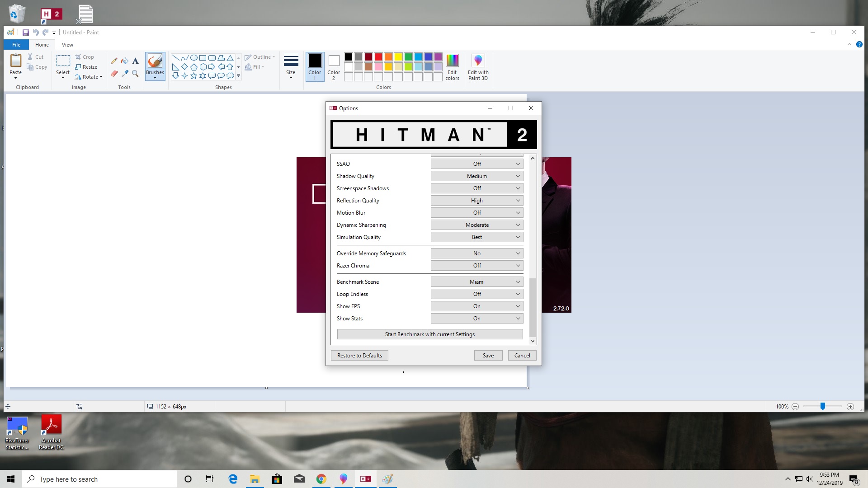Open Google Chrome from the taskbar
Image resolution: width=868 pixels, height=488 pixels.
(x=321, y=479)
